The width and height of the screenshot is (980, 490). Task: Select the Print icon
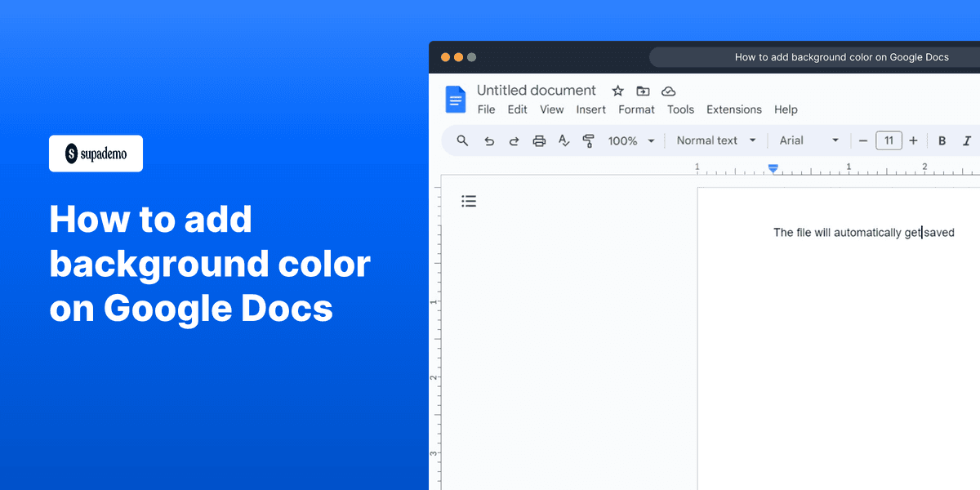(539, 140)
